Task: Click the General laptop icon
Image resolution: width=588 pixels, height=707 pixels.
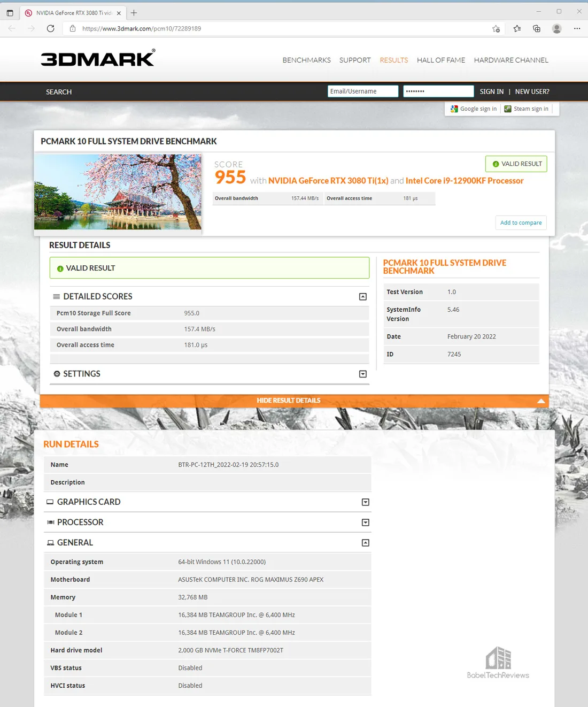Action: coord(51,542)
